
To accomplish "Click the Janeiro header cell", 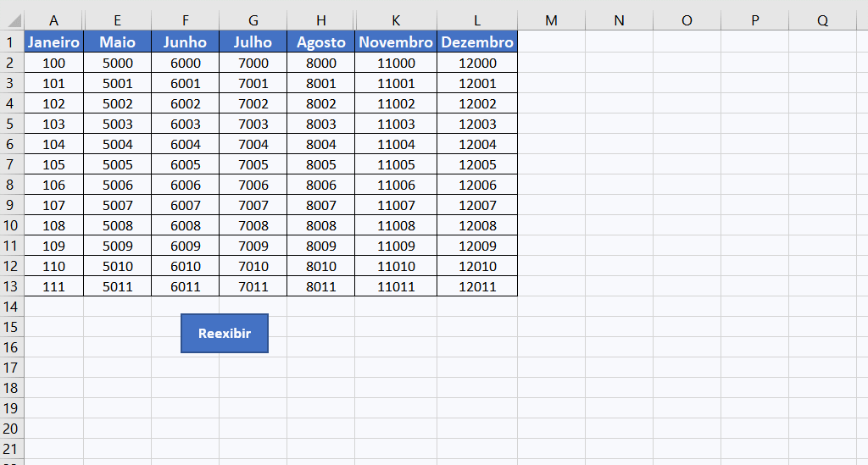I will click(x=53, y=42).
